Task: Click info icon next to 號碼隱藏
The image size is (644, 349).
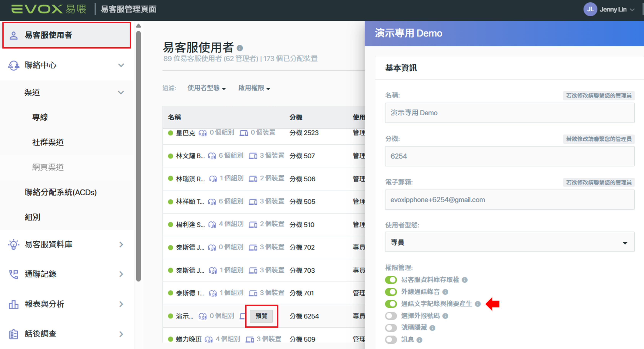Action: [433, 328]
